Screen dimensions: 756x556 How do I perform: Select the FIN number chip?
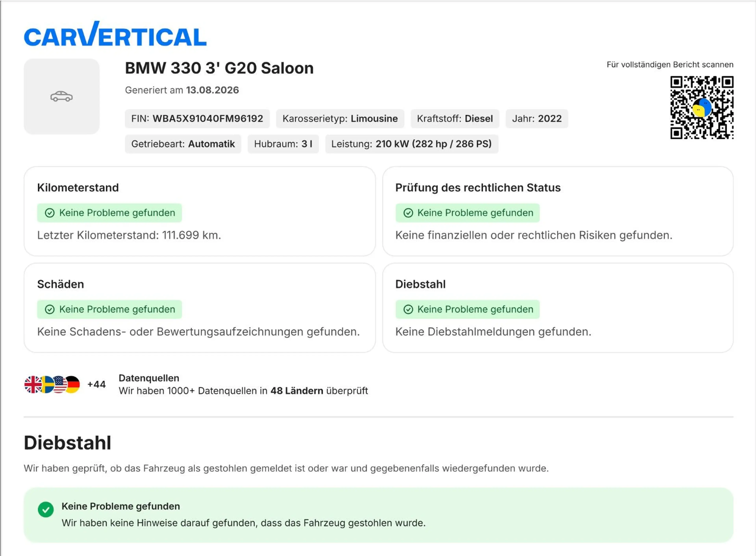(x=197, y=119)
